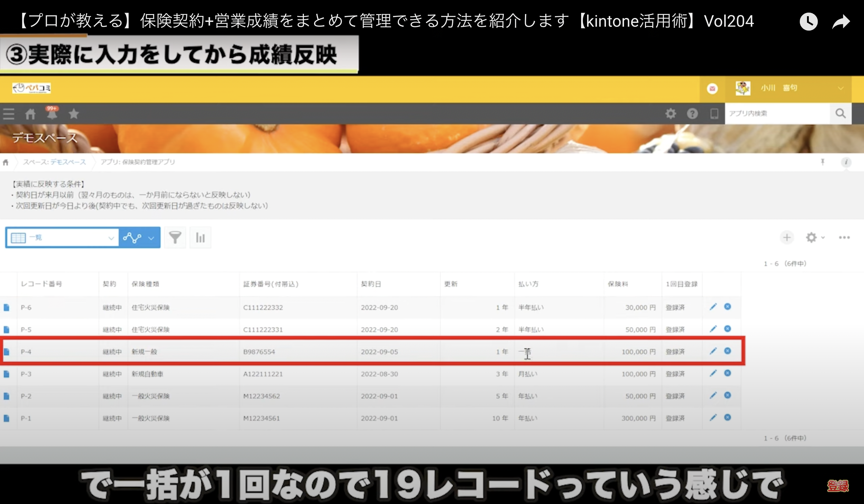Expand the app settings gear dropdown
The width and height of the screenshot is (864, 504).
click(814, 237)
